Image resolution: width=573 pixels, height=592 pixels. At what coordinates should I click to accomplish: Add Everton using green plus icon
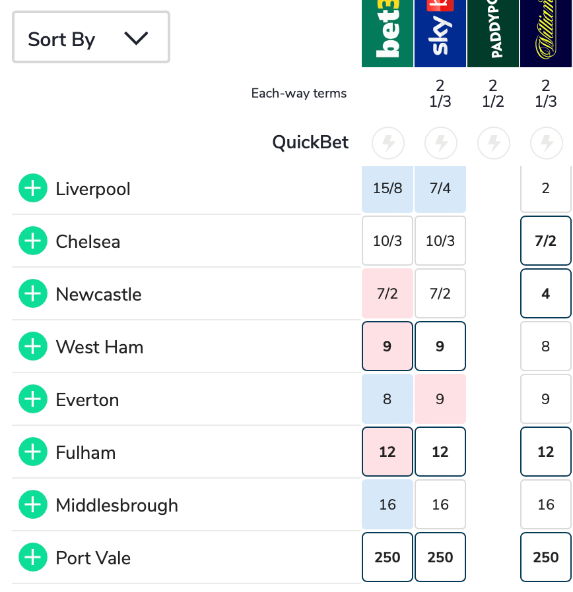[x=33, y=399]
